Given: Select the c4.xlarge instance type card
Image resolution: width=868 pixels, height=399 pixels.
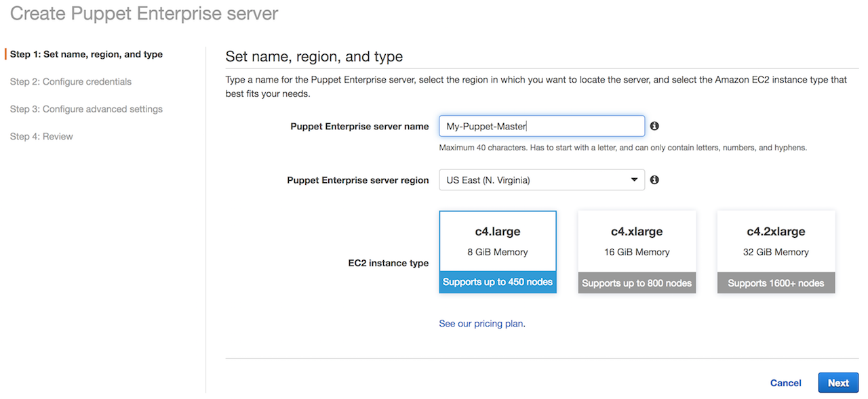Looking at the screenshot, I should (637, 252).
